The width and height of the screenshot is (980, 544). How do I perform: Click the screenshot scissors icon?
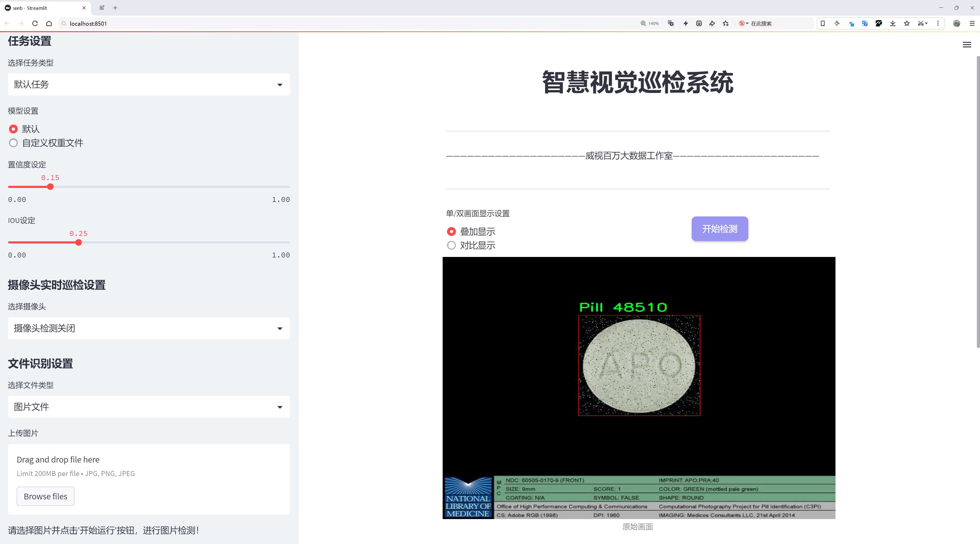click(x=920, y=24)
